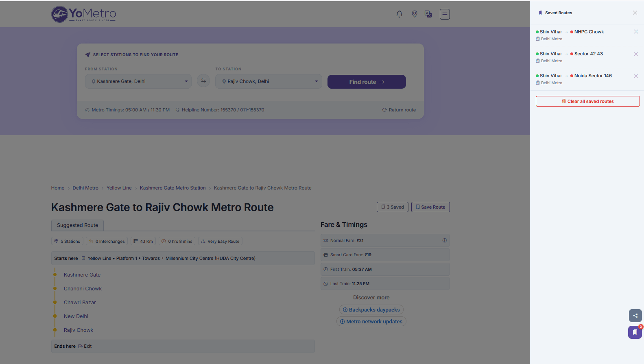Close the Saved Routes panel
The image size is (644, 364).
tap(635, 13)
